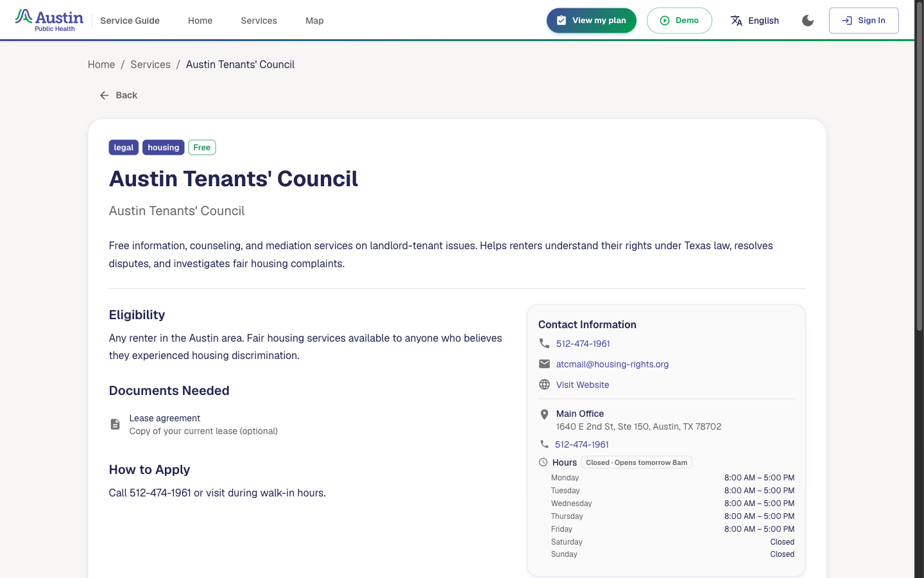Click the Free badge
The width and height of the screenshot is (924, 578).
click(202, 148)
